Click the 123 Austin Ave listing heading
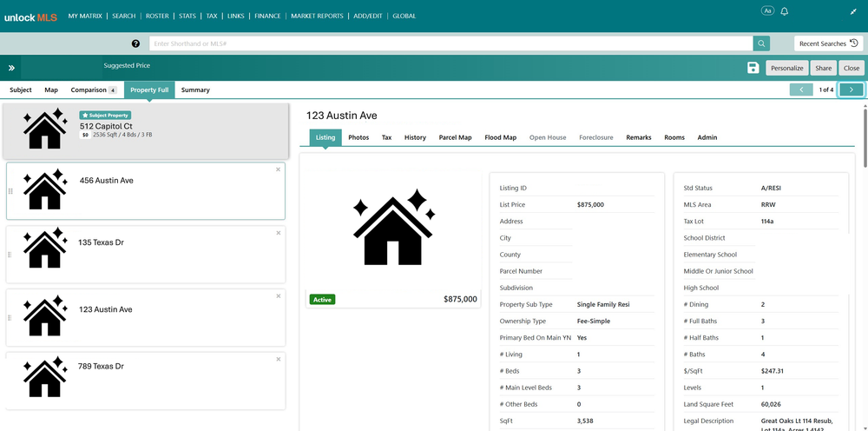 [341, 116]
